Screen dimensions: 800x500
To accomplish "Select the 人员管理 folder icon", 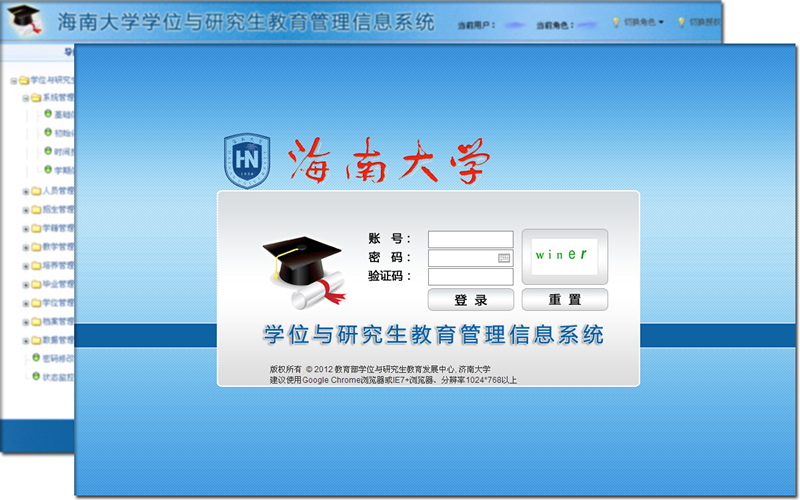I will [x=36, y=191].
